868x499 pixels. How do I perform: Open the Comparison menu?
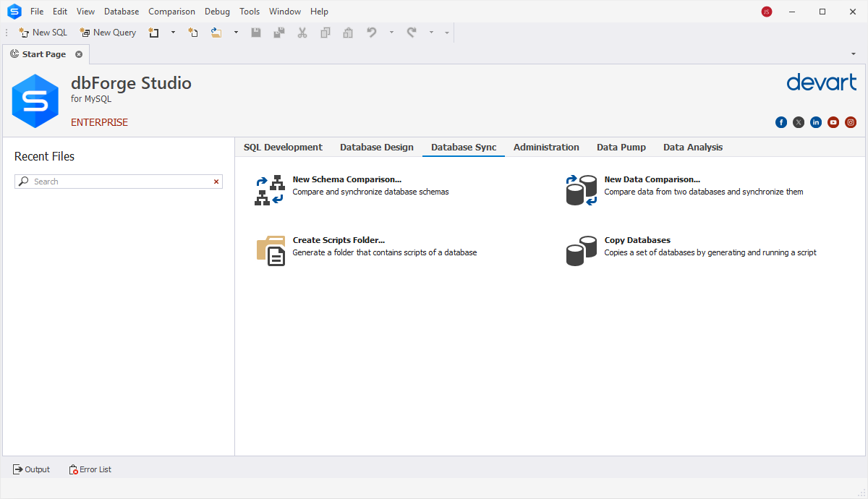[x=171, y=12]
